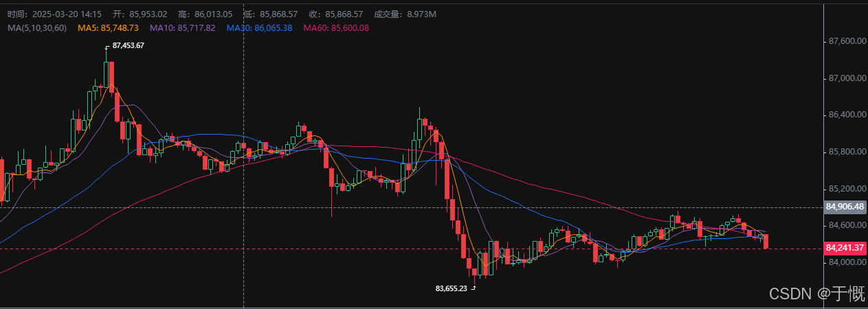868x309 pixels.
Task: Select the MA5 value 85,748.73
Action: tap(120, 27)
